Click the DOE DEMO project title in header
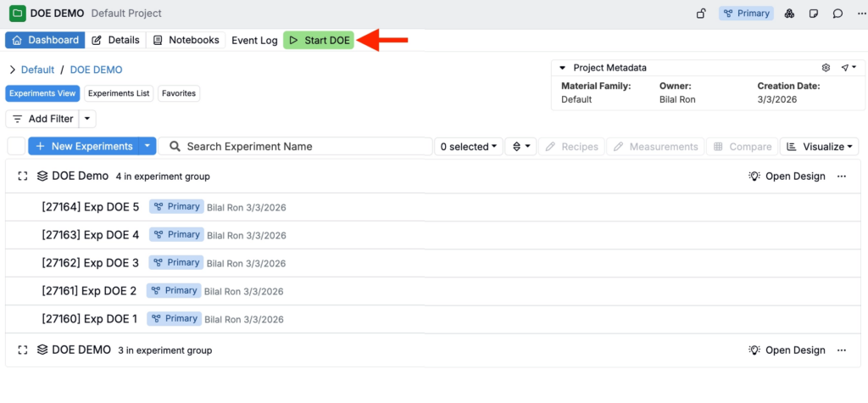This screenshot has width=868, height=403. click(x=58, y=14)
